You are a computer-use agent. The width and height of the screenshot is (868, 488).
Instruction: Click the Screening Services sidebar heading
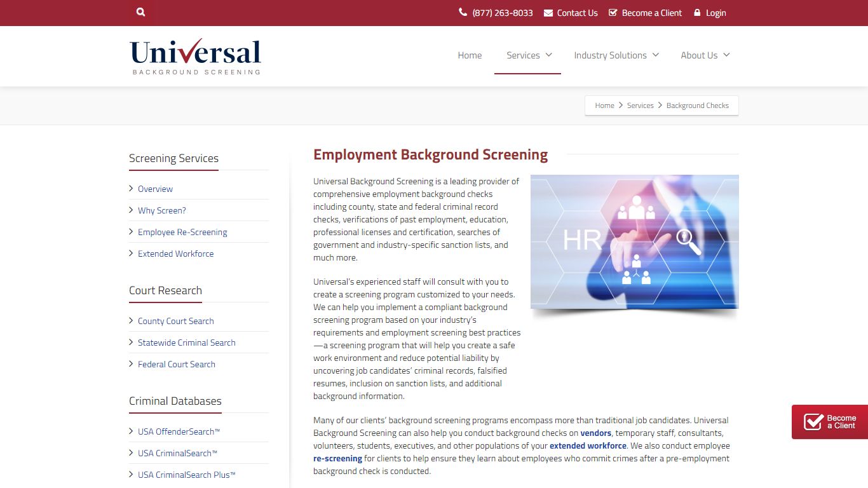pyautogui.click(x=173, y=158)
